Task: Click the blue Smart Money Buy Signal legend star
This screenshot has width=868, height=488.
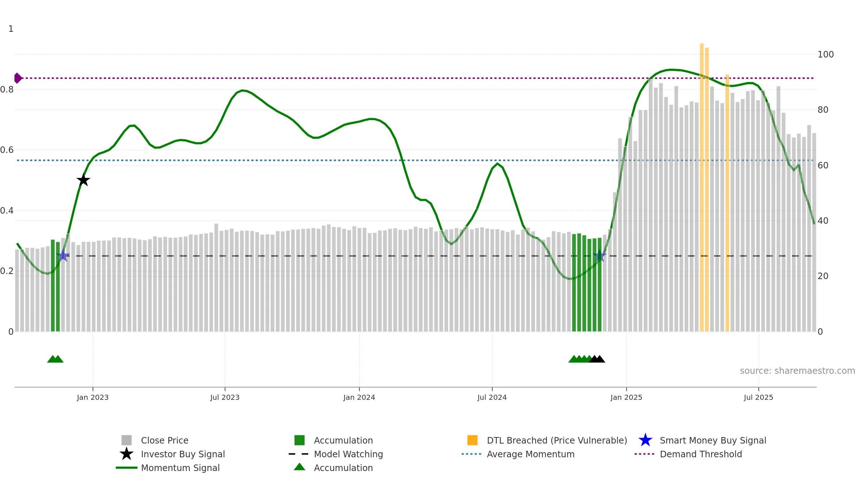Action: click(645, 440)
